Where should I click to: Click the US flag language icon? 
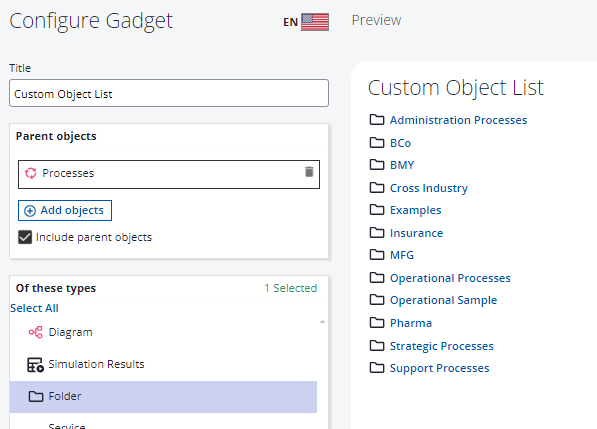(315, 22)
